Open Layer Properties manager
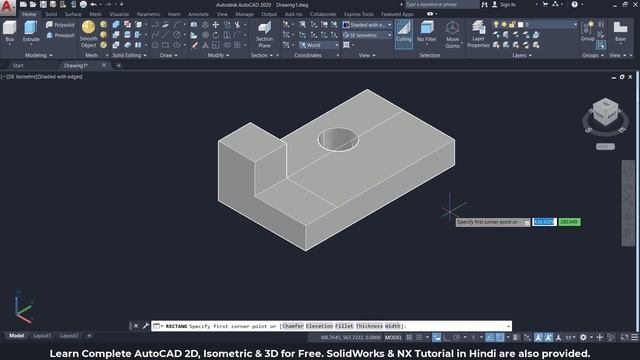The image size is (640, 360). point(478,34)
